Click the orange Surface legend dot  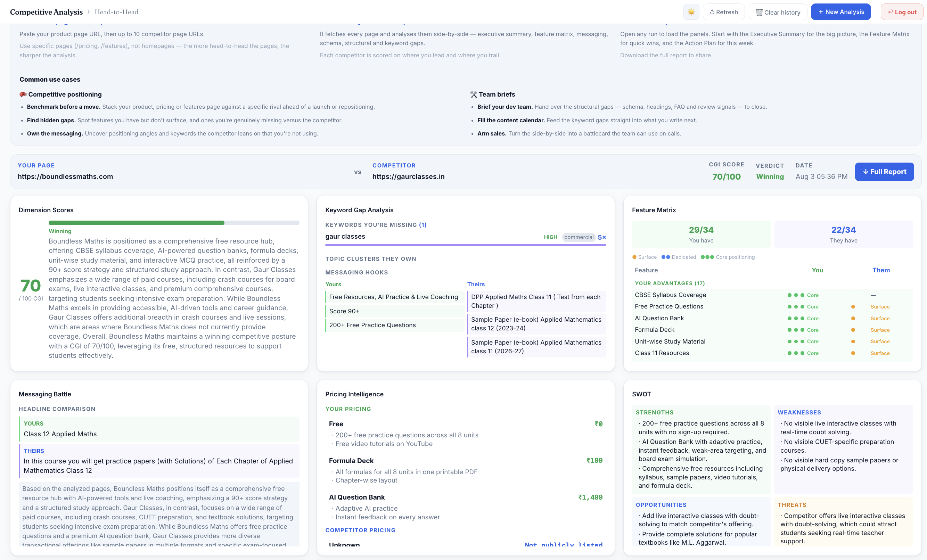pyautogui.click(x=634, y=257)
